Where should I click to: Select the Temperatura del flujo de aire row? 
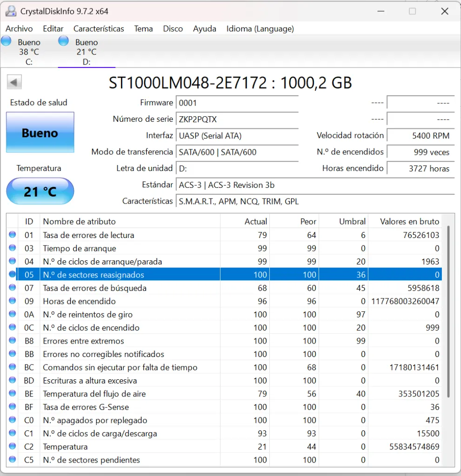tap(224, 394)
